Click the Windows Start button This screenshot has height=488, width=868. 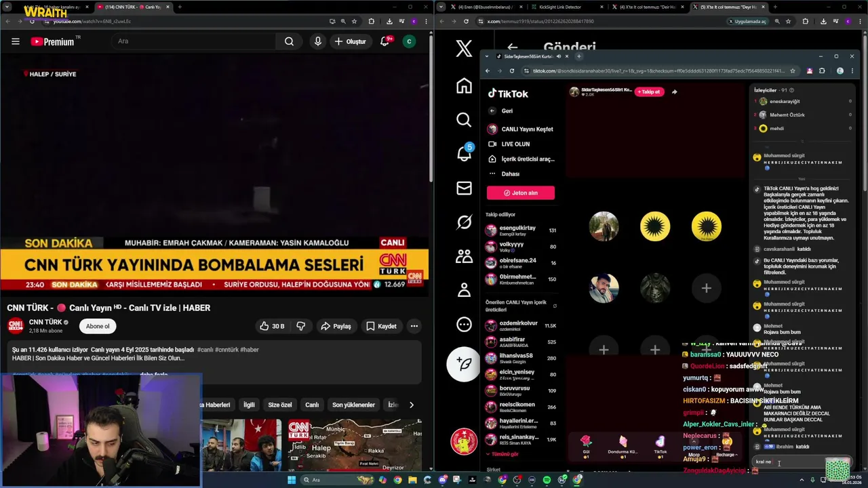pyautogui.click(x=292, y=480)
